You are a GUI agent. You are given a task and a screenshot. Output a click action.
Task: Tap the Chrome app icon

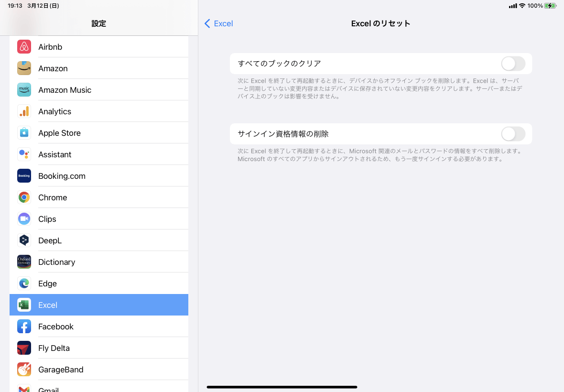click(x=24, y=197)
